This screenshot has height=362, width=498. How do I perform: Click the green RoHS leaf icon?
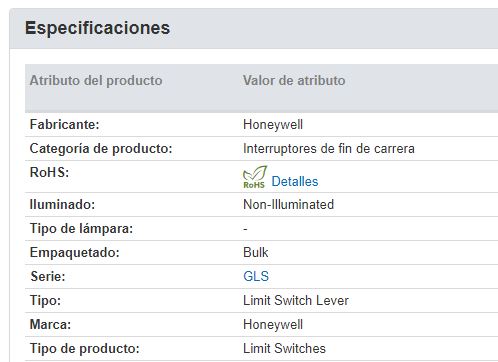(x=255, y=177)
